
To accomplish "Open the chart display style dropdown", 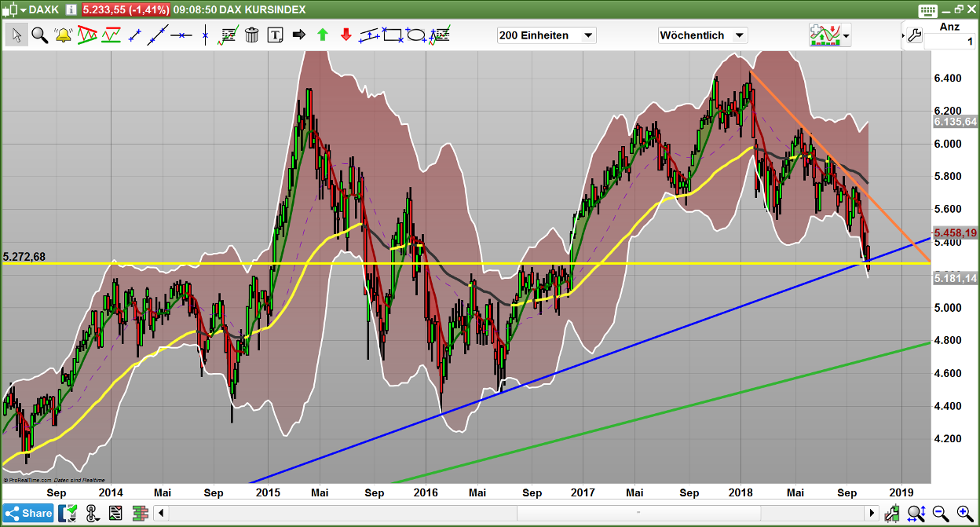I will coord(830,35).
